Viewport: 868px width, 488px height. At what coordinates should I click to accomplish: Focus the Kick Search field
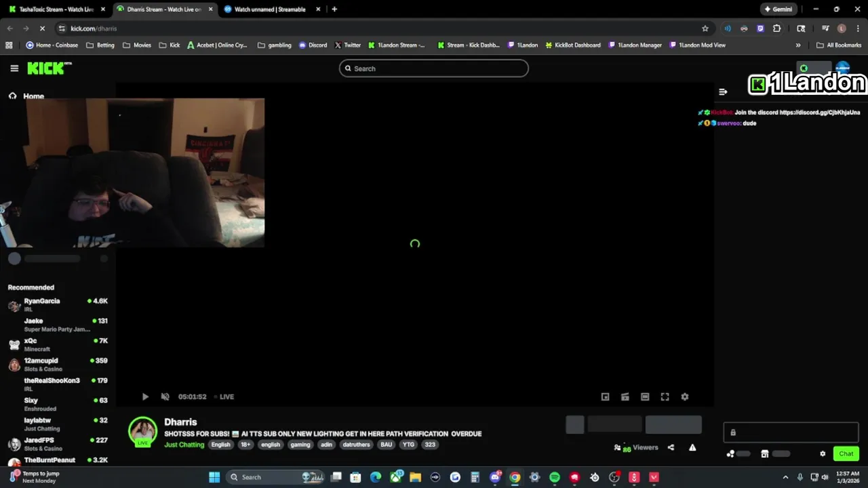[433, 68]
